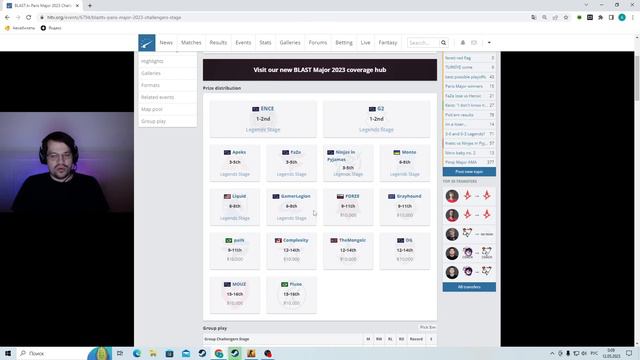The image size is (640, 360).
Task: Click the translate page icon in address bar
Action: [x=534, y=18]
